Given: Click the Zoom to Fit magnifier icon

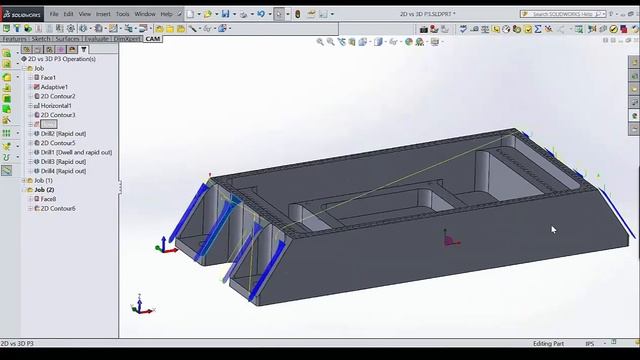Looking at the screenshot, I should coord(320,42).
